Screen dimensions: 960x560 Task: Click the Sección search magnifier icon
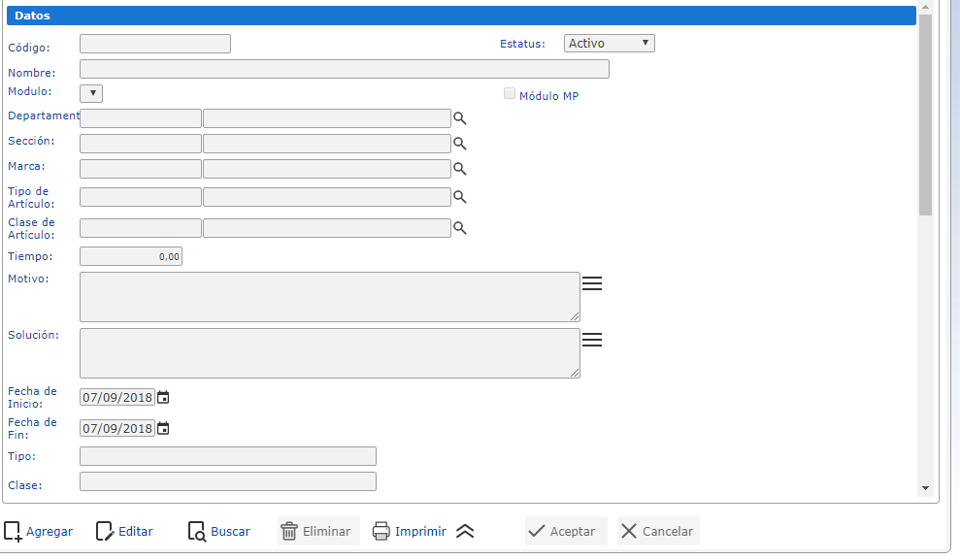(x=460, y=144)
